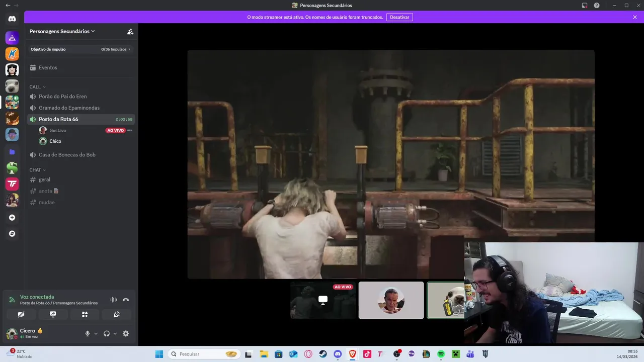644x362 pixels.
Task: Open Discover servers compass icon
Action: point(12,234)
